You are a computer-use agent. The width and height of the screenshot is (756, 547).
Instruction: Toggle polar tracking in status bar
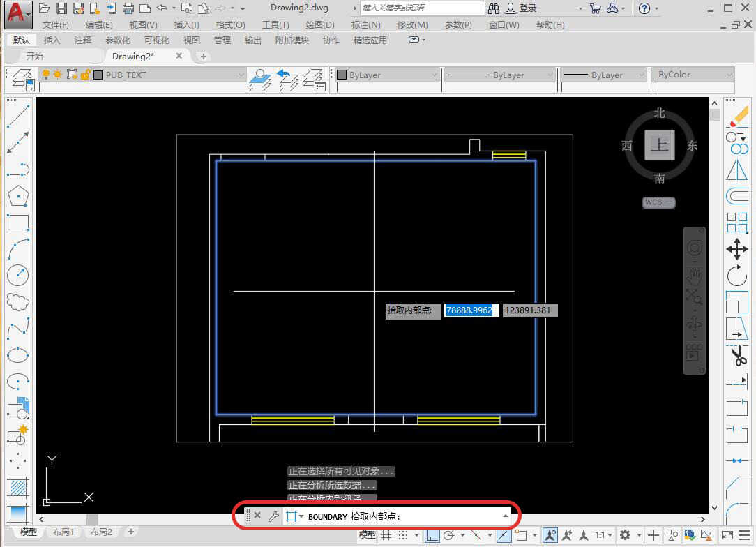(449, 535)
